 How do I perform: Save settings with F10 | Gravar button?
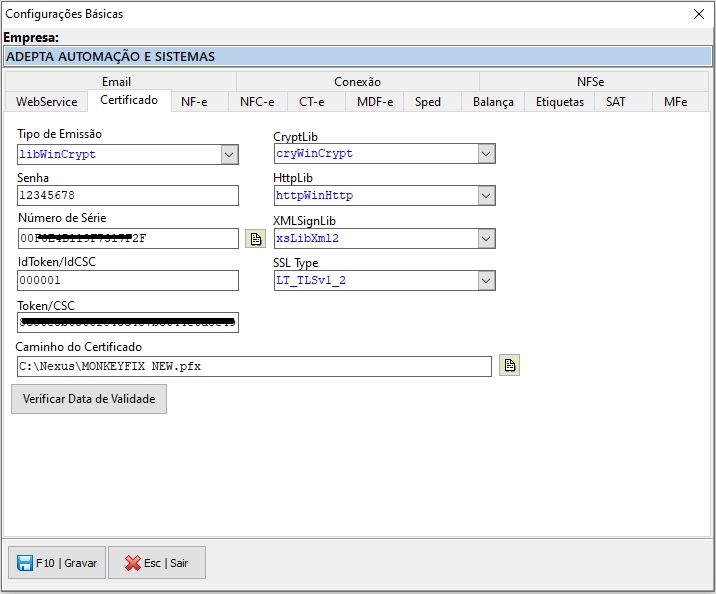click(x=57, y=563)
